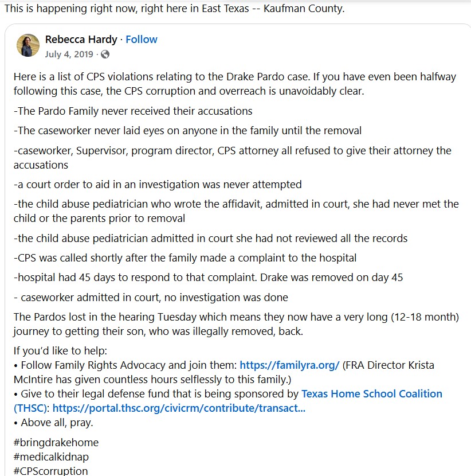The width and height of the screenshot is (471, 476).
Task: Click the Kaufman County intro sentence
Action: [x=174, y=9]
